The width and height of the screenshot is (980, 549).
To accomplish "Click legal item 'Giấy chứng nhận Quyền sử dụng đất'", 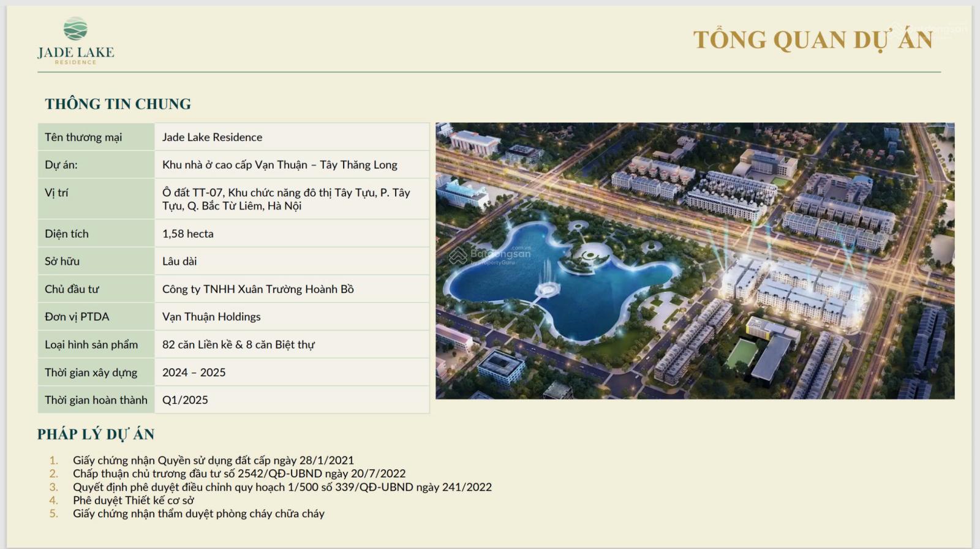I will click(213, 460).
